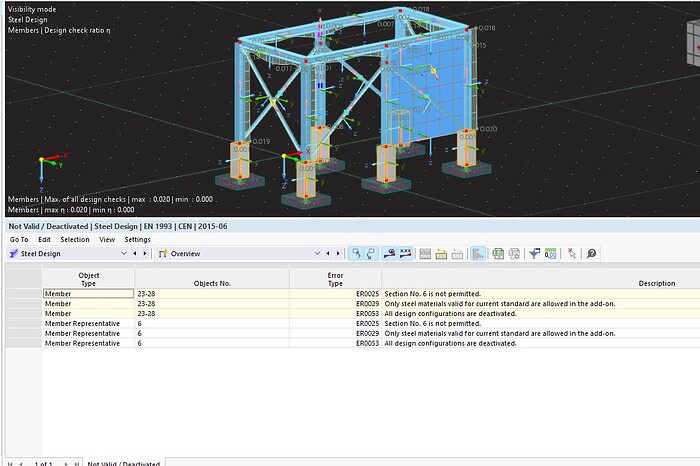
Task: Click the blue surface panel in the 3D model
Action: pyautogui.click(x=429, y=89)
